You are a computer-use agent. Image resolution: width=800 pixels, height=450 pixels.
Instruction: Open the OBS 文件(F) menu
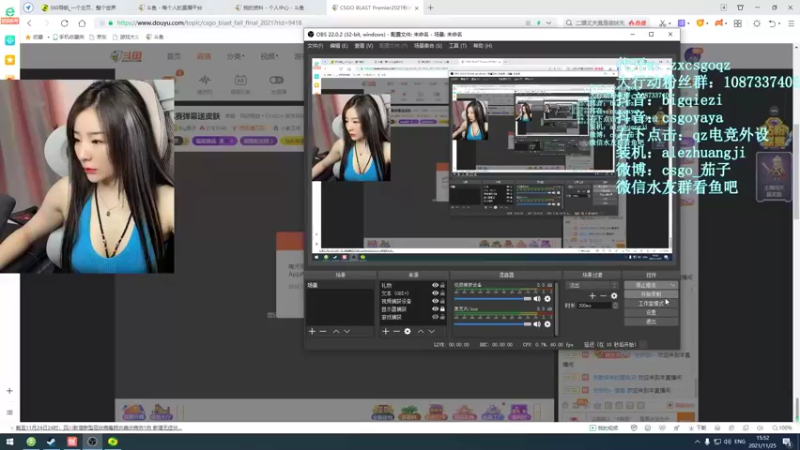pos(315,46)
